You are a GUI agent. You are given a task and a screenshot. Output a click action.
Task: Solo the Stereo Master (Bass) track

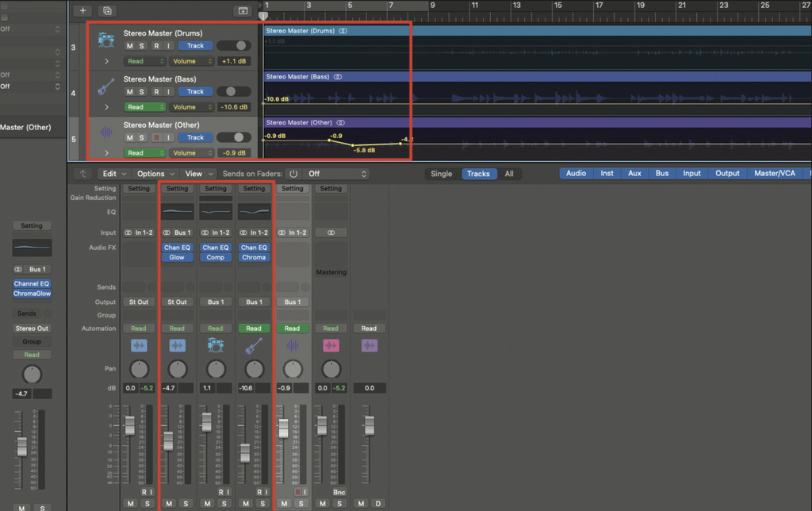140,91
